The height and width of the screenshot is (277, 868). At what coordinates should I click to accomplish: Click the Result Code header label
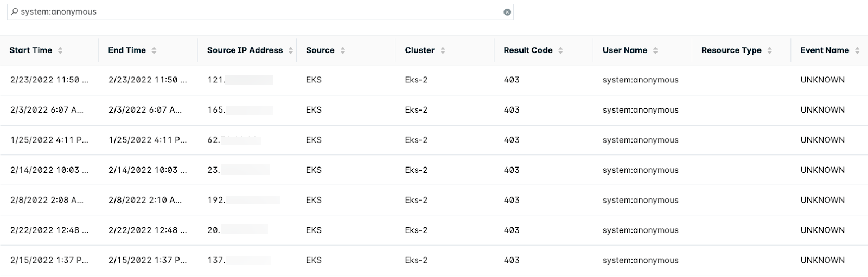528,50
